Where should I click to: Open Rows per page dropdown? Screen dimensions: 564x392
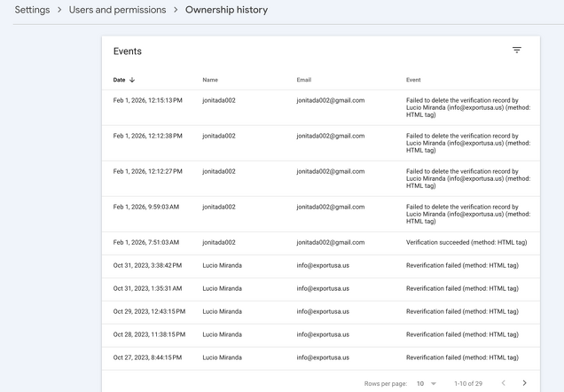(x=427, y=383)
